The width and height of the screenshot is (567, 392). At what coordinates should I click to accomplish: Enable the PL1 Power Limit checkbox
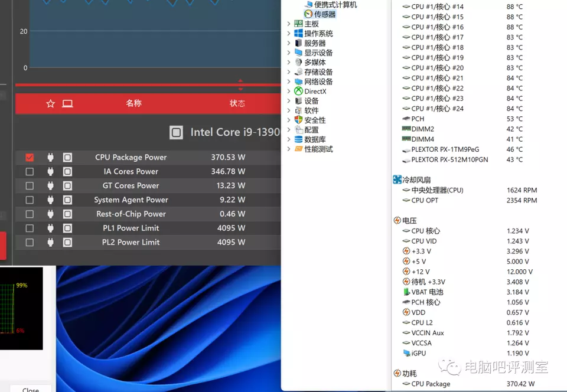tap(30, 228)
